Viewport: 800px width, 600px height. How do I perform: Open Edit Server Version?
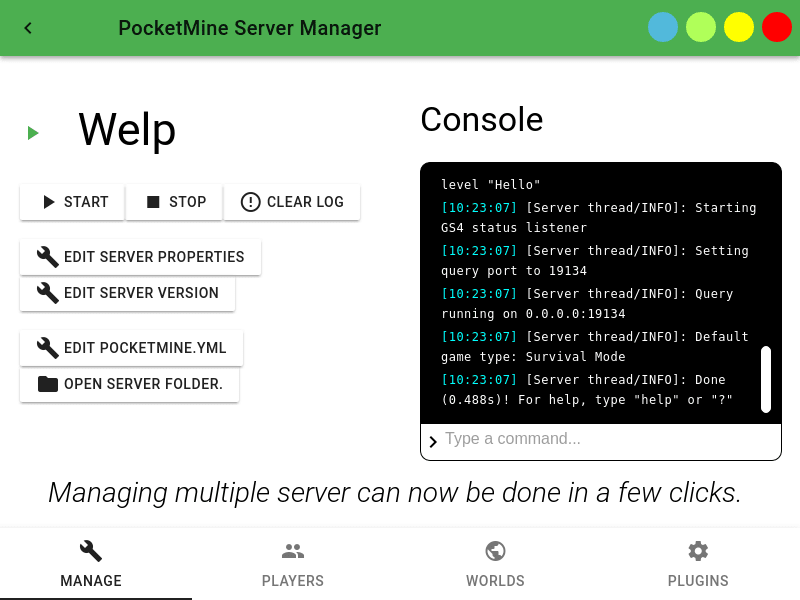coord(128,293)
